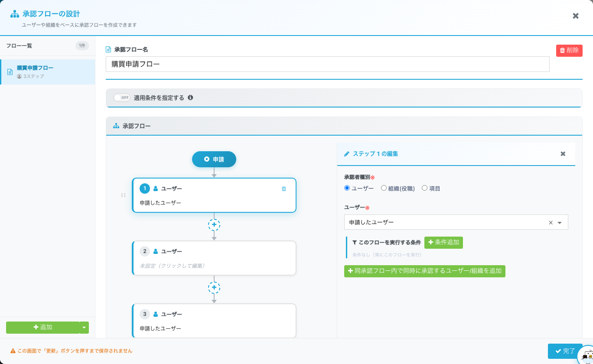This screenshot has width=593, height=364.
Task: Select the ユーザー radio button
Action: click(x=347, y=188)
